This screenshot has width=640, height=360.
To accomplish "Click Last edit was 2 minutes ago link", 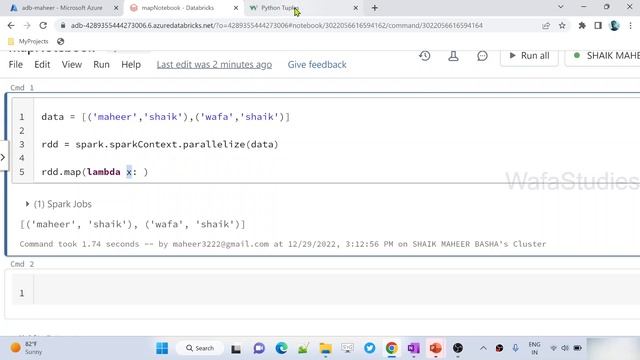I will [x=214, y=64].
